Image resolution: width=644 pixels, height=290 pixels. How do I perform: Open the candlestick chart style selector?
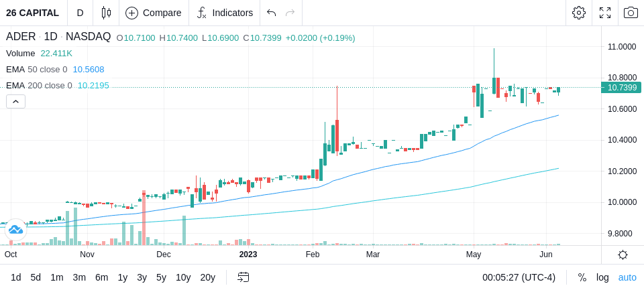pyautogui.click(x=107, y=13)
